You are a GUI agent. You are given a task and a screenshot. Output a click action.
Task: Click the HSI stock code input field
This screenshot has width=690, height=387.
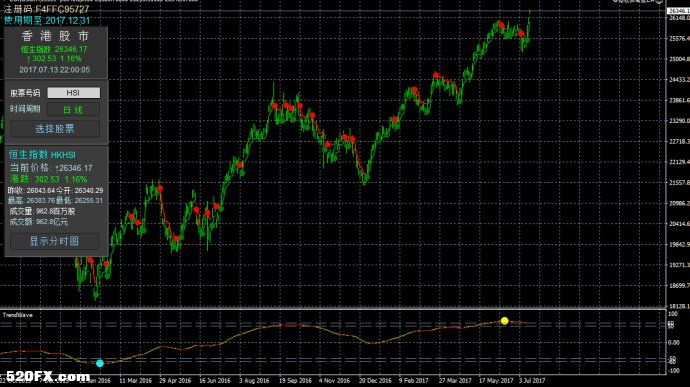coord(73,92)
